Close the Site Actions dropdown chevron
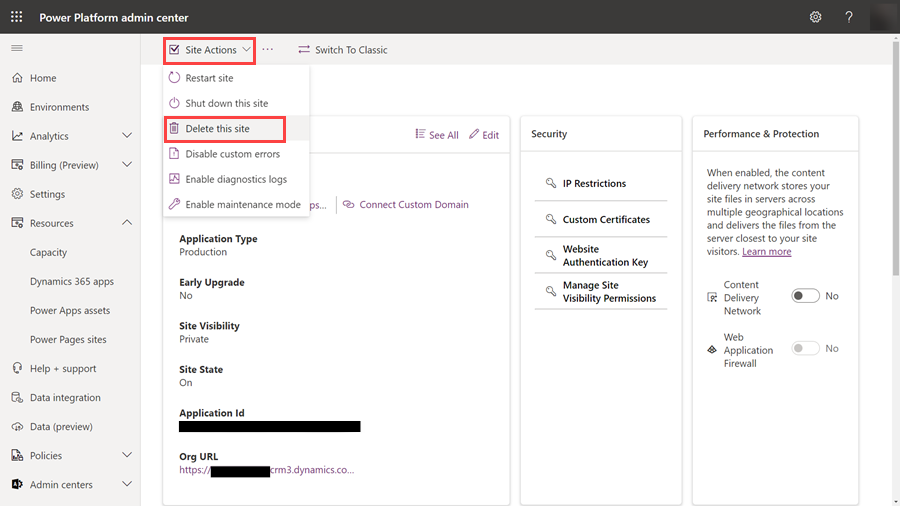 (246, 50)
